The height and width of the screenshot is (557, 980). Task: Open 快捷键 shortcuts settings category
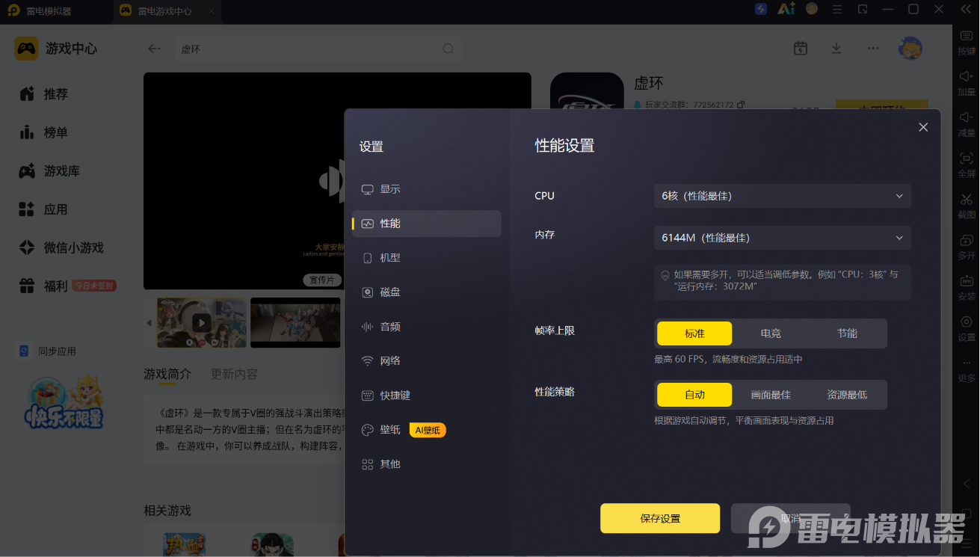[x=427, y=396]
